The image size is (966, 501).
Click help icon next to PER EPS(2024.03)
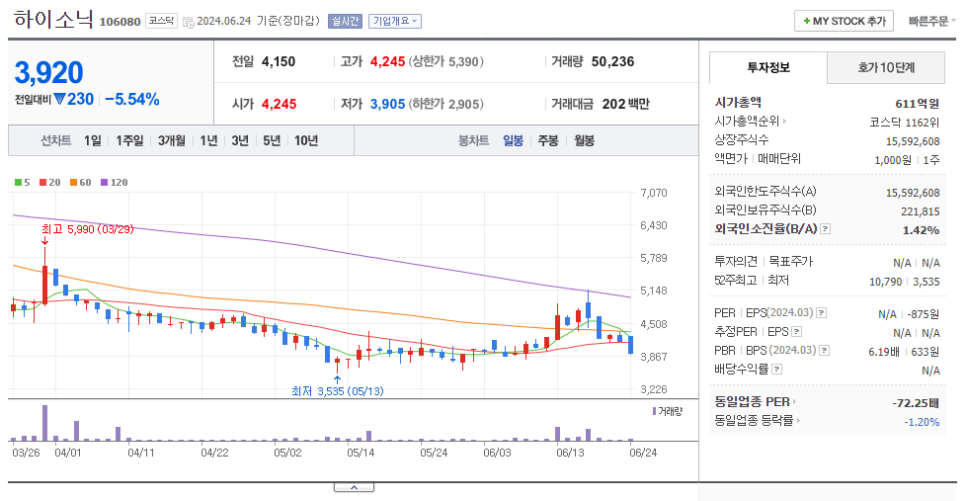pyautogui.click(x=821, y=313)
